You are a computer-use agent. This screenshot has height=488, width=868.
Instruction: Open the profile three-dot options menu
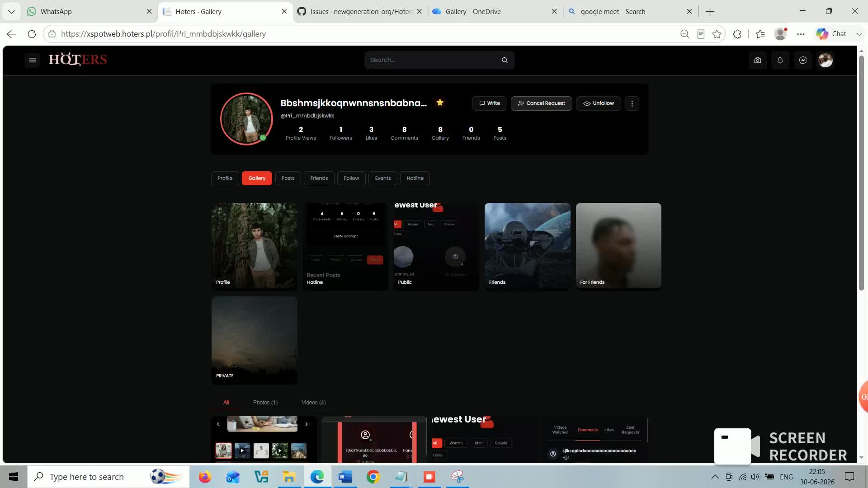tap(632, 103)
